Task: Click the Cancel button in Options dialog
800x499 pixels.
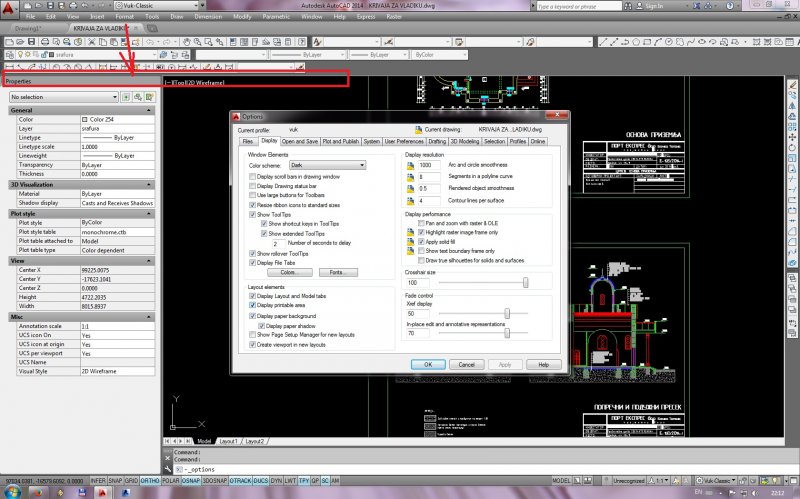Action: pos(466,364)
